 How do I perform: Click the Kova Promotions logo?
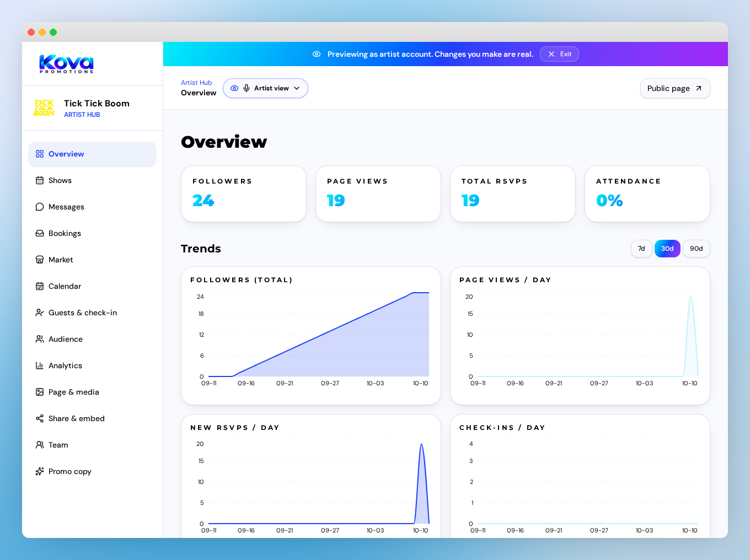66,64
